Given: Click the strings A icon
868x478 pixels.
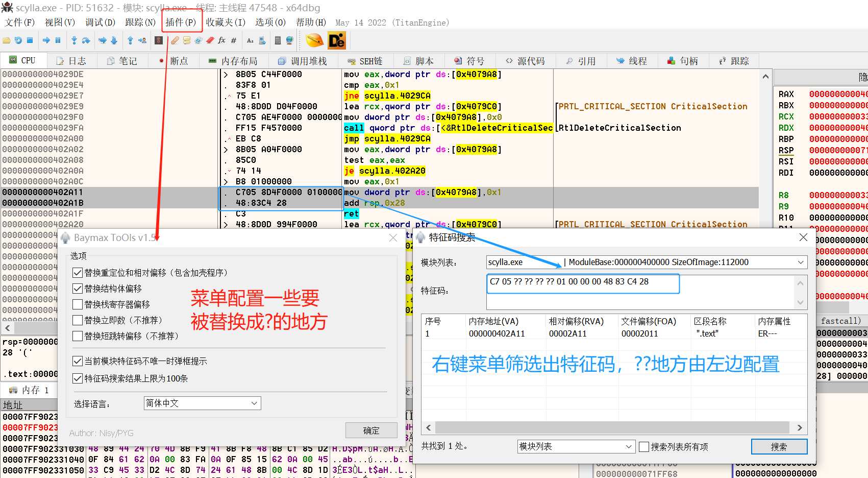Looking at the screenshot, I should pyautogui.click(x=250, y=40).
